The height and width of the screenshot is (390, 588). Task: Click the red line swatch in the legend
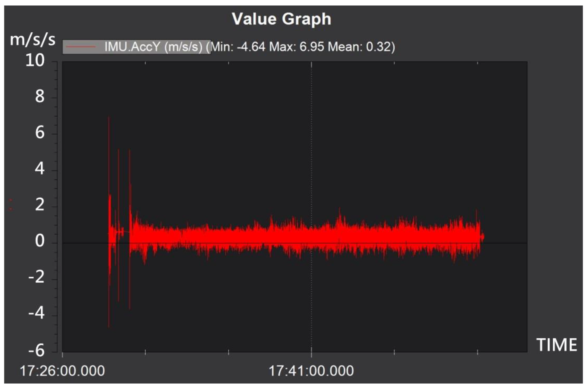pyautogui.click(x=81, y=47)
